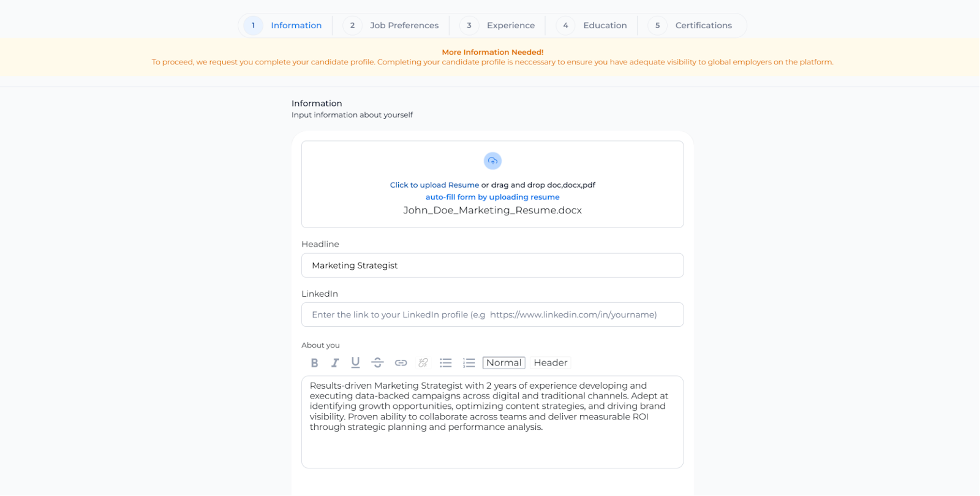Click the 'Click to upload Resume' link
980x496 pixels.
(434, 185)
